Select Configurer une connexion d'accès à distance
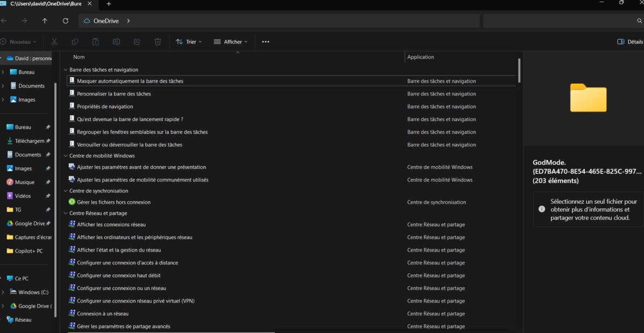The width and height of the screenshot is (644, 333). [128, 263]
